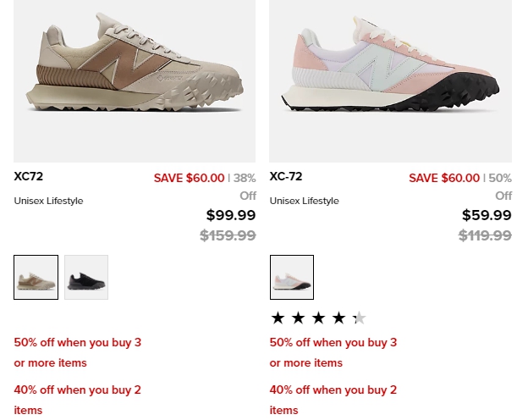The height and width of the screenshot is (420, 517).
Task: Select the beige color swatch for XC72
Action: pyautogui.click(x=36, y=277)
